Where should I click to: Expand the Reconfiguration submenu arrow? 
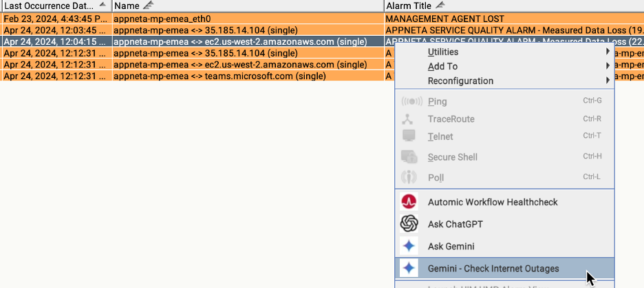(x=607, y=81)
